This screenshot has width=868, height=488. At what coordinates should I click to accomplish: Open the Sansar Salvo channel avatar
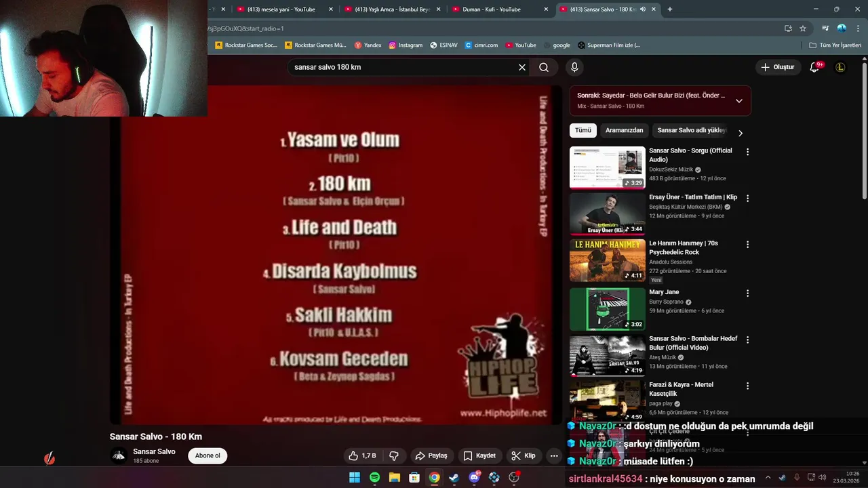[119, 455]
